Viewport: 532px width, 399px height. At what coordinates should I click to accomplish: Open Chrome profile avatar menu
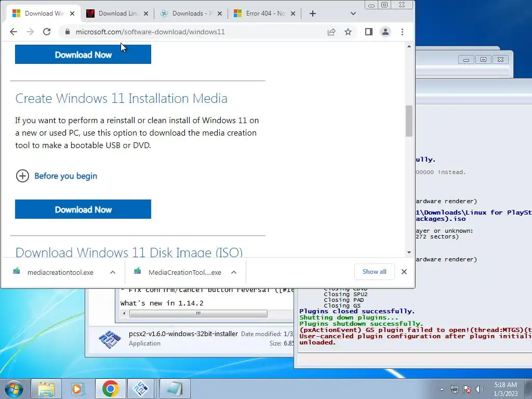coord(385,32)
